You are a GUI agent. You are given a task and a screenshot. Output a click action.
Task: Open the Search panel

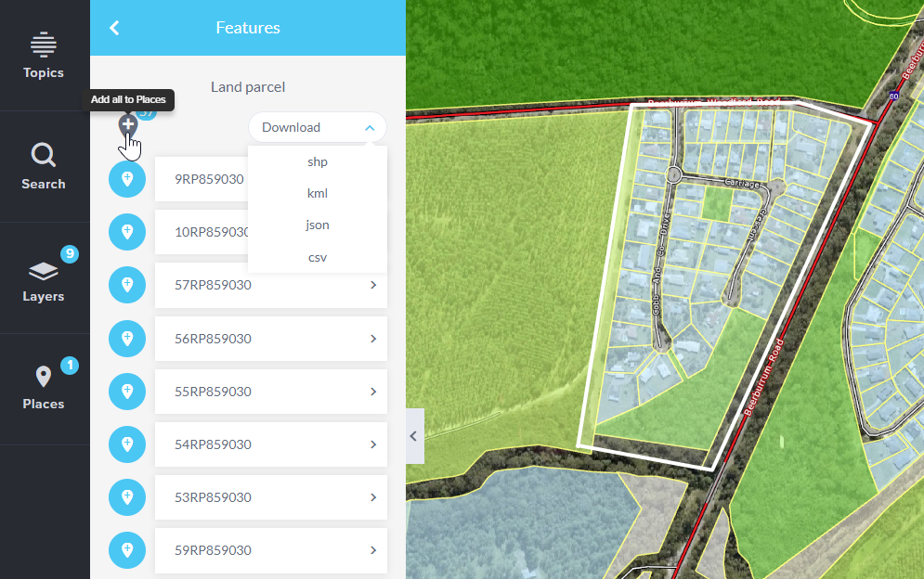(x=44, y=166)
